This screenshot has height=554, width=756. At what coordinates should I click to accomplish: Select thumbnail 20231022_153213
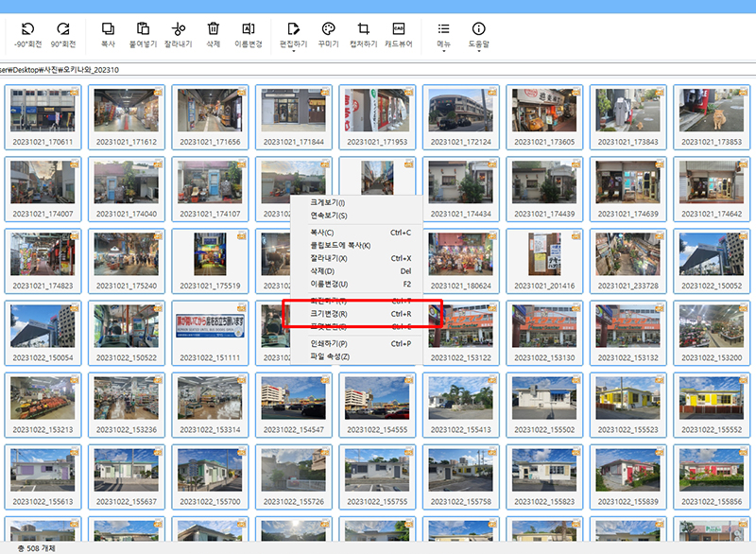coord(43,405)
